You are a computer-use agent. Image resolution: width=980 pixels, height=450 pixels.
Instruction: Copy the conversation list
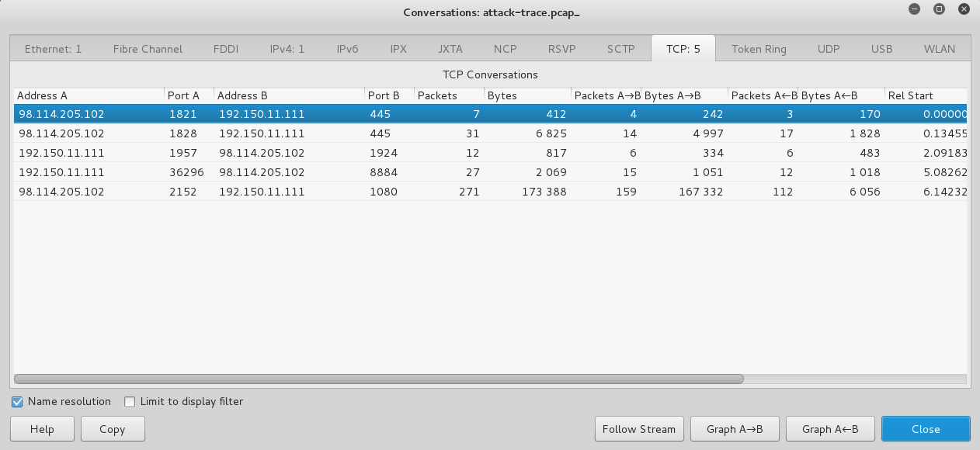pos(112,428)
